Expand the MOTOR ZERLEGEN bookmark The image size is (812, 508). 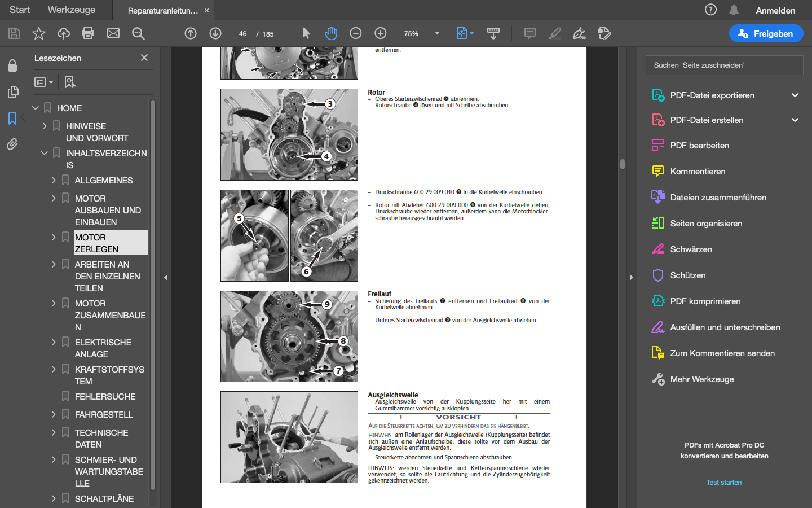[54, 237]
